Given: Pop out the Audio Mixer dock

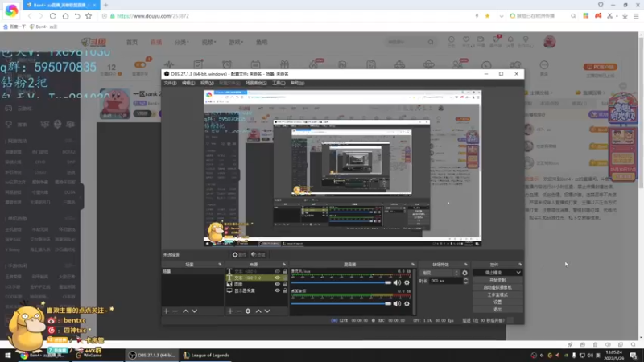Looking at the screenshot, I should pyautogui.click(x=413, y=265).
